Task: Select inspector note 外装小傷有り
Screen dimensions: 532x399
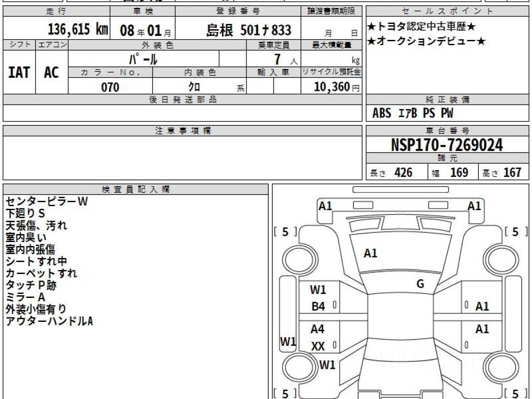Action: tap(36, 309)
